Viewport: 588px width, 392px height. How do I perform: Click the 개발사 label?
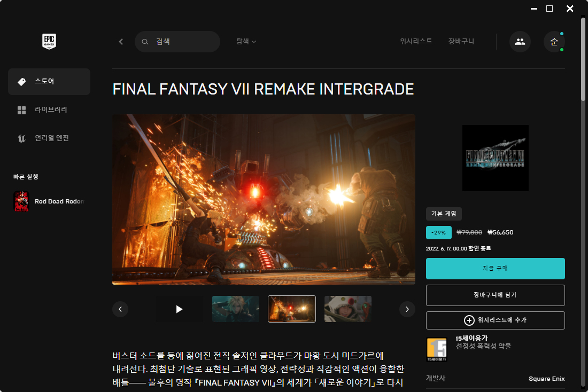[436, 379]
